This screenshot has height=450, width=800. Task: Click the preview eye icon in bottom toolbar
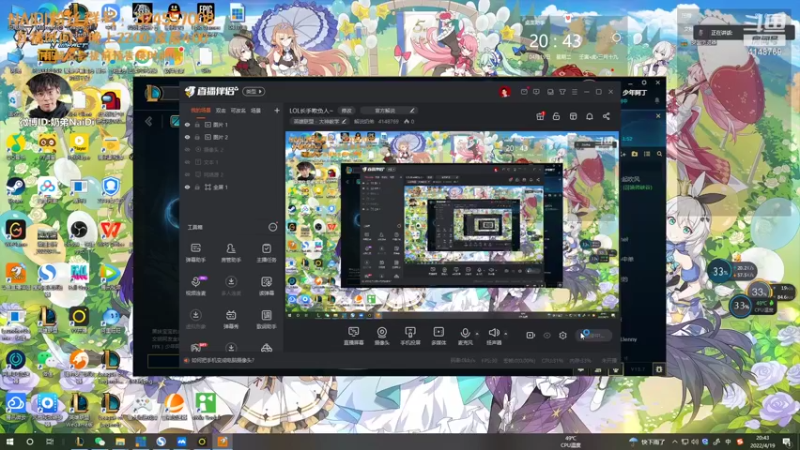(x=546, y=335)
